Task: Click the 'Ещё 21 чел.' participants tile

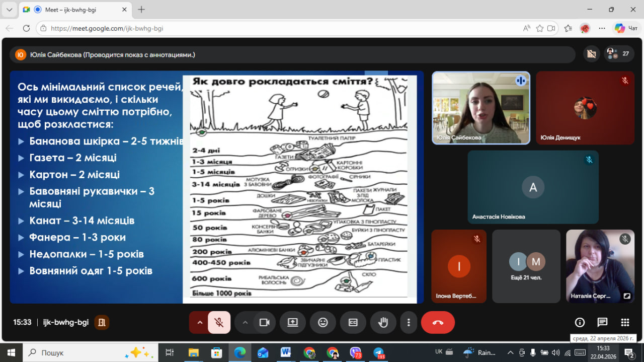Action: pyautogui.click(x=526, y=266)
